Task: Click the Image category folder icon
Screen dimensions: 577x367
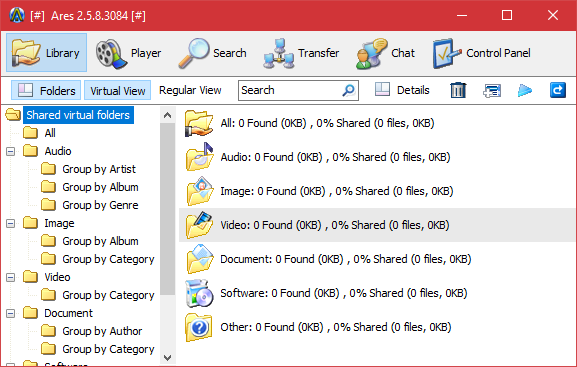Action: click(199, 191)
